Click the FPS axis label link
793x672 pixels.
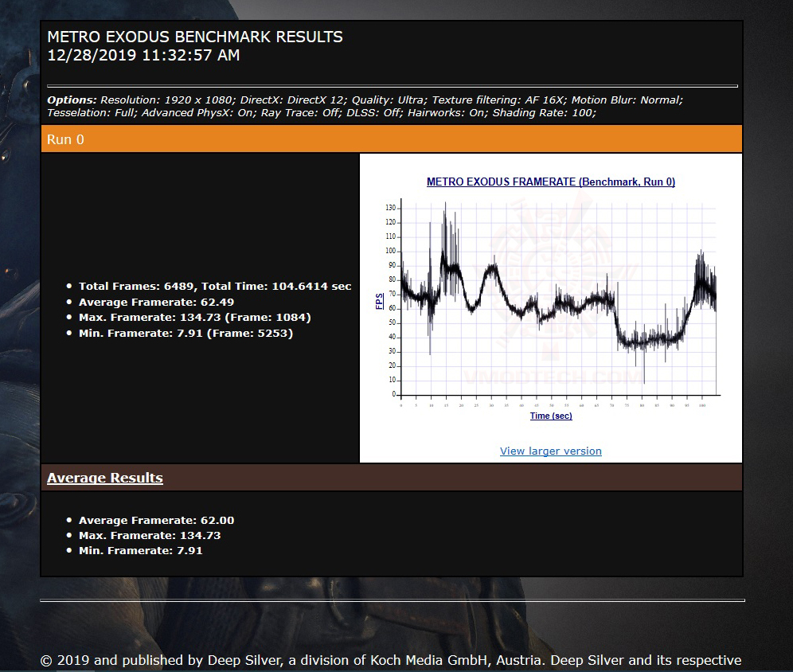pos(379,301)
